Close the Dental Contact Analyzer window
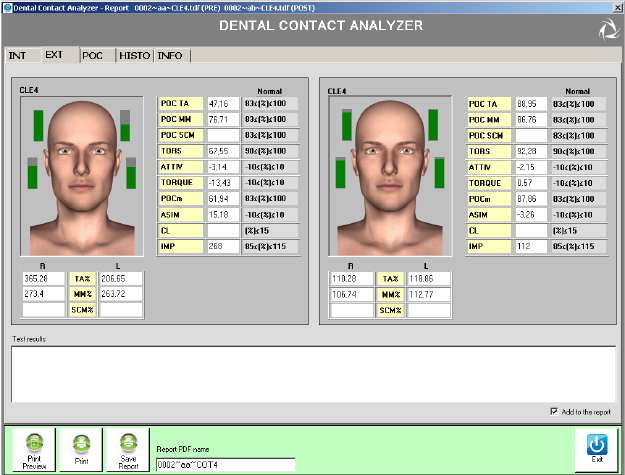Viewport: 625px width, 475px height. tap(616, 6)
